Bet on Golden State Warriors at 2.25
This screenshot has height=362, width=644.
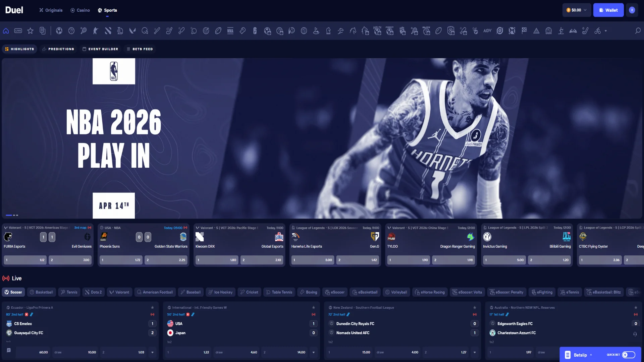pyautogui.click(x=166, y=260)
